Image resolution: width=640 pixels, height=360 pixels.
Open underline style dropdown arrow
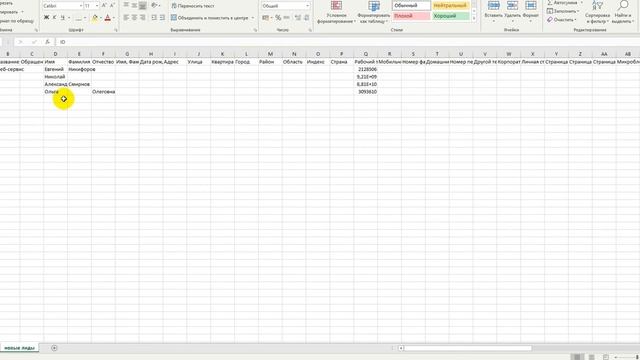tap(68, 18)
